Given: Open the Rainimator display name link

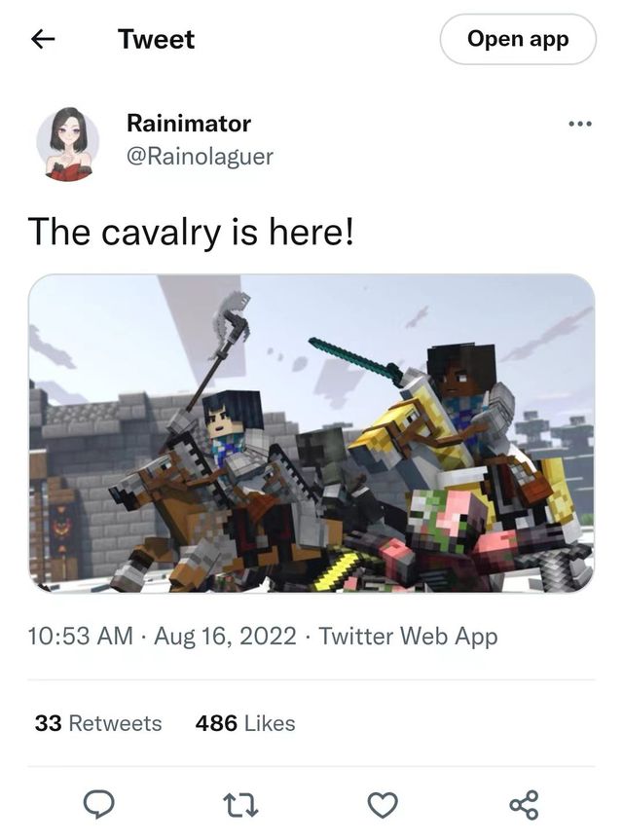Looking at the screenshot, I should tap(189, 124).
